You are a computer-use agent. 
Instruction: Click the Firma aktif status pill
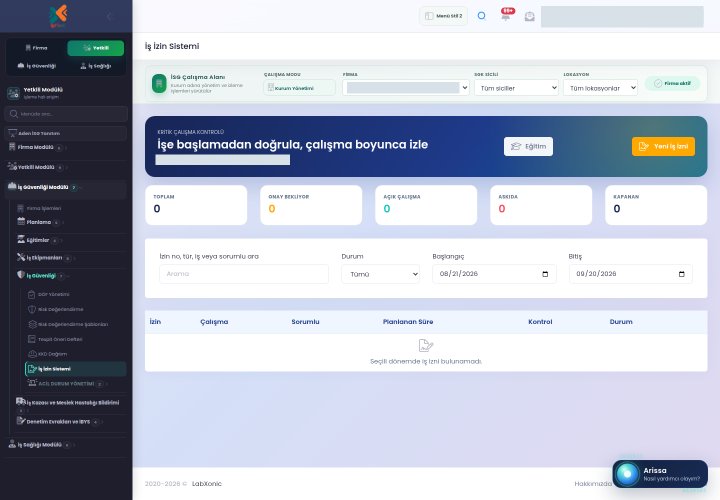(x=672, y=84)
